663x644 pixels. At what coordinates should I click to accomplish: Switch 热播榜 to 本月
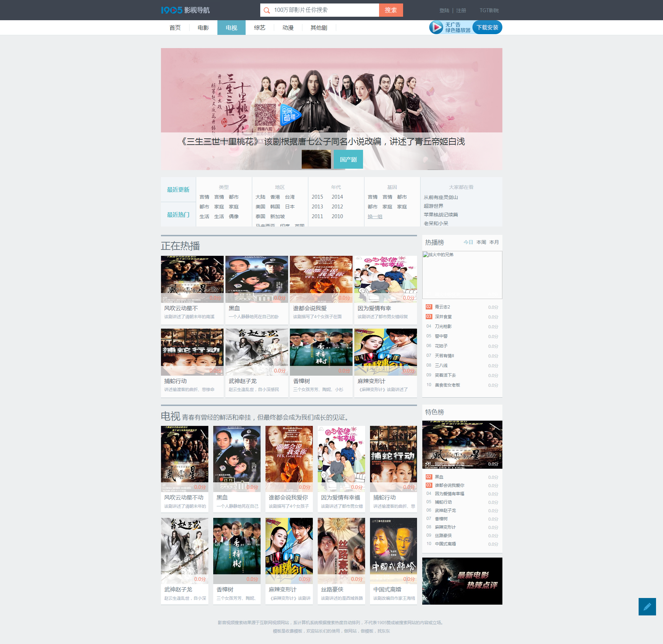pyautogui.click(x=494, y=242)
